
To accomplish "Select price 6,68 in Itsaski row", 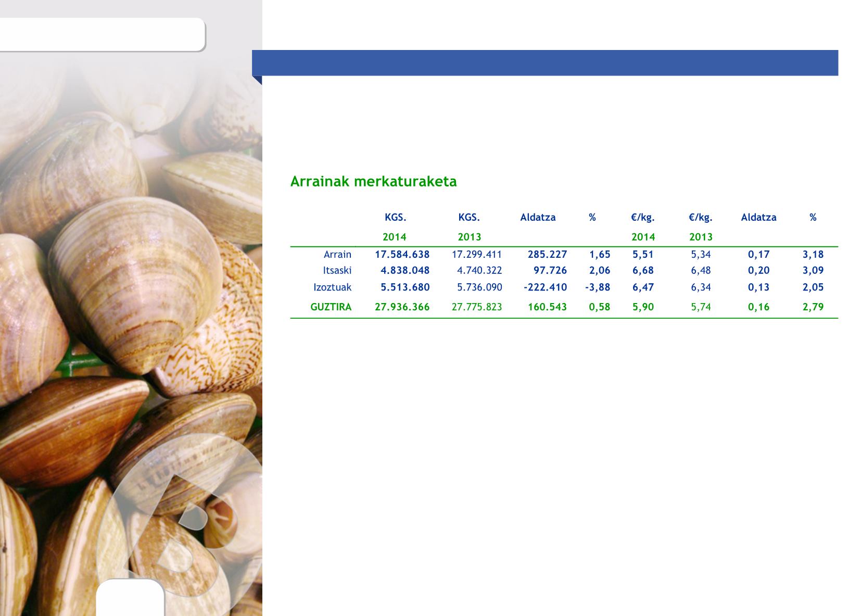I will (643, 270).
